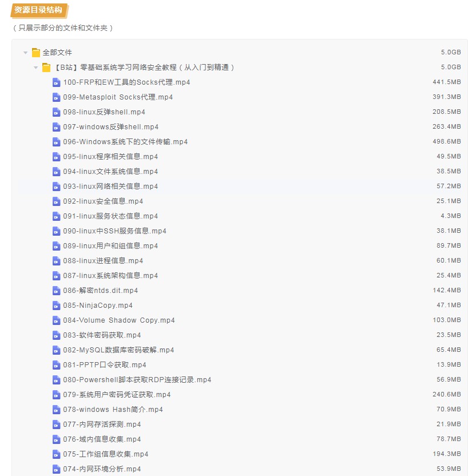Image resolution: width=468 pixels, height=476 pixels.
Task: Select file 078-windows Hash简介.mp4
Action: click(x=113, y=410)
